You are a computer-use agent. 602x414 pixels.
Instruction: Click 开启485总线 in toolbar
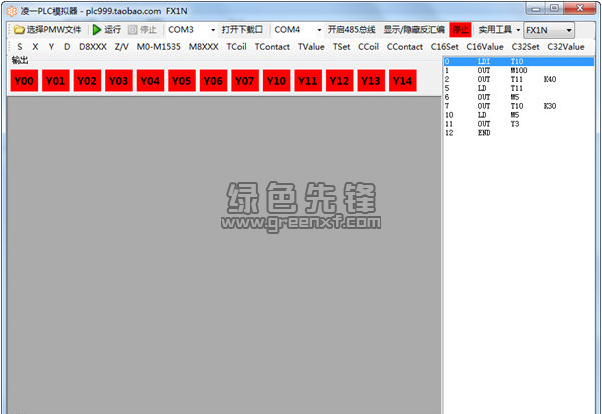click(351, 30)
